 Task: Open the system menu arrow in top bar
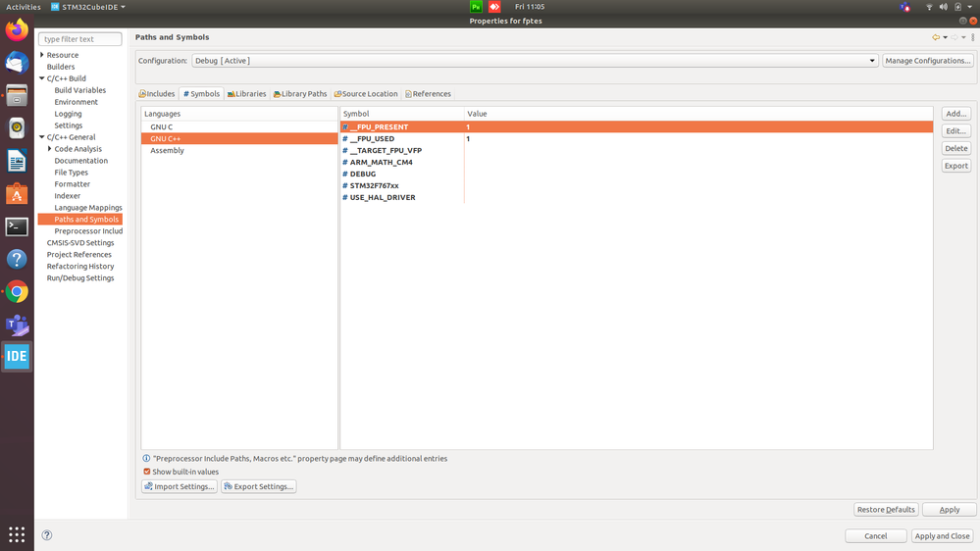pos(970,7)
